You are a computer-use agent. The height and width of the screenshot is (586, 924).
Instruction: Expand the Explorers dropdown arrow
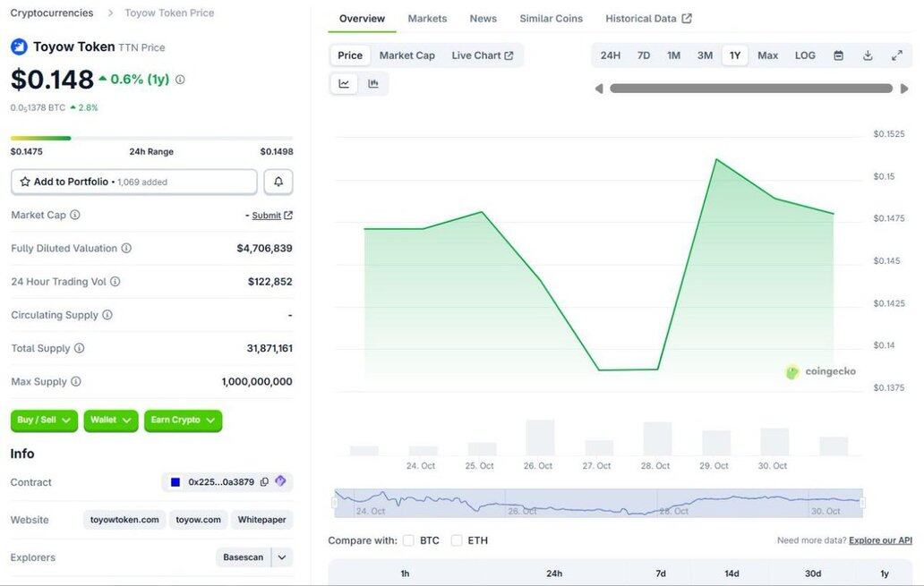pos(282,557)
